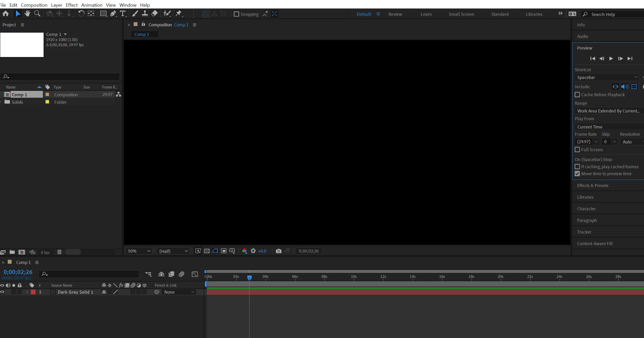Switch to the Review workspace
This screenshot has height=338, width=644.
tap(395, 14)
